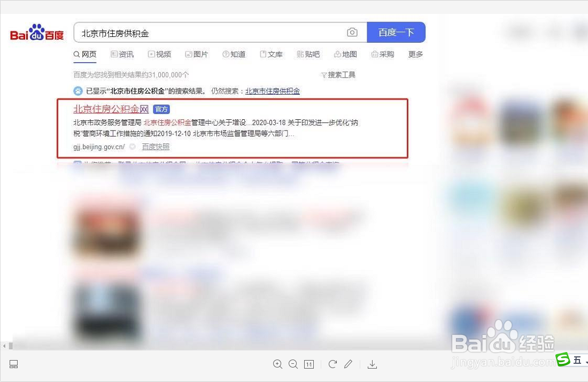Click the horizontal scrollbar left arrow
The width and height of the screenshot is (588, 382).
point(4,346)
